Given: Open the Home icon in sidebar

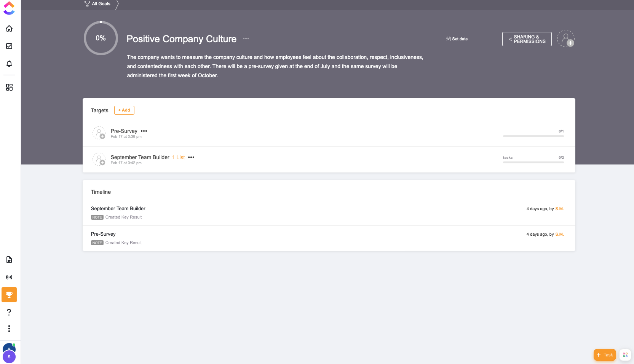Looking at the screenshot, I should [9, 29].
